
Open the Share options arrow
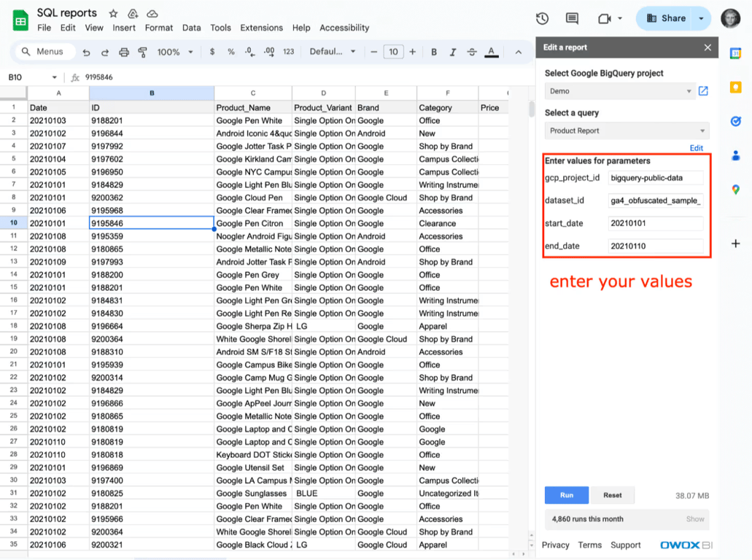click(701, 19)
